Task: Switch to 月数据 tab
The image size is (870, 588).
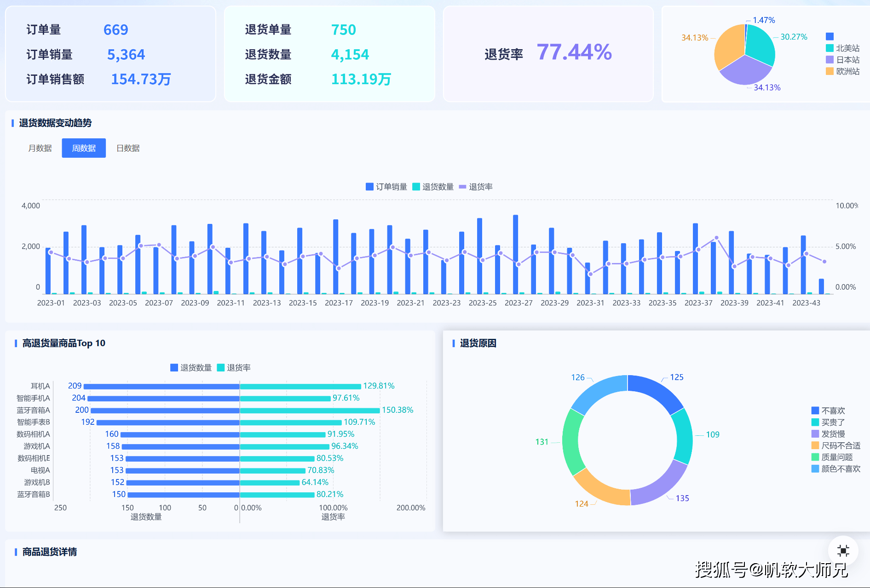Action: point(40,148)
